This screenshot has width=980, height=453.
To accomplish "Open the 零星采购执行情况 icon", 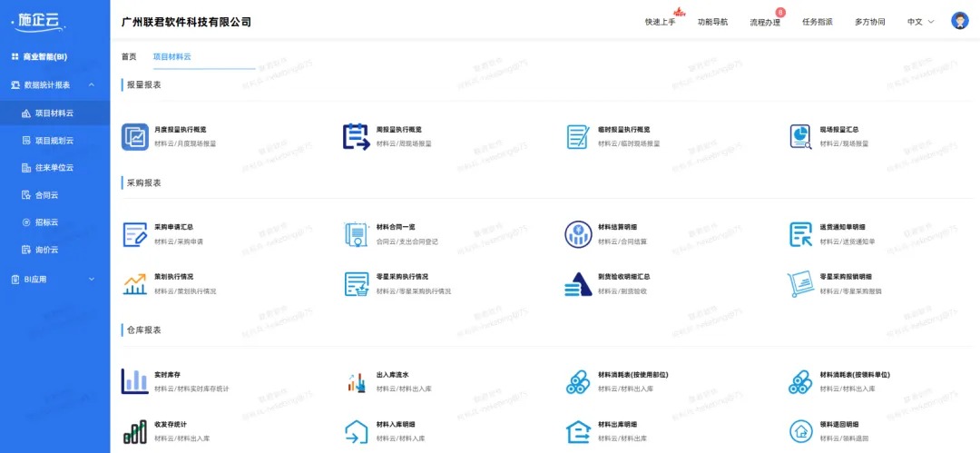I will (x=357, y=284).
